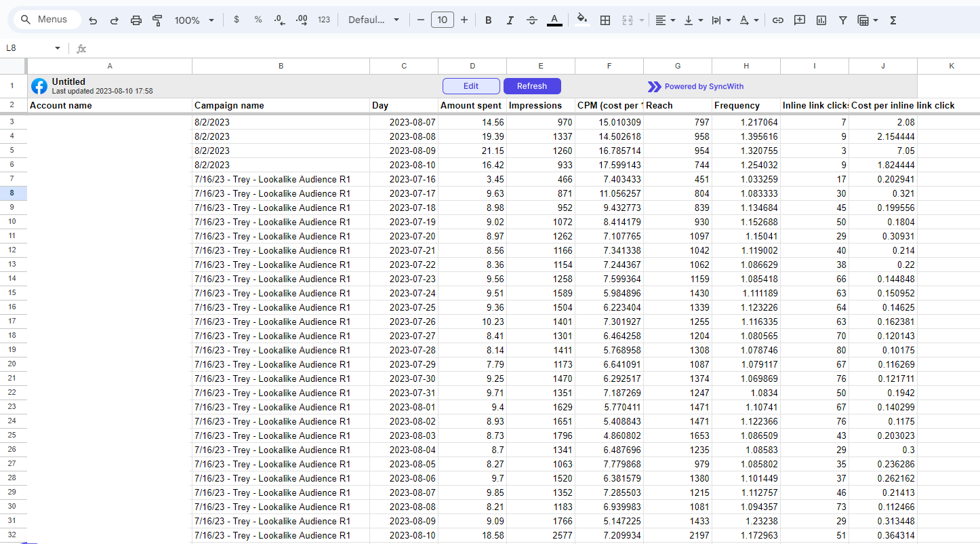Open the 100% zoom dropdown
The width and height of the screenshot is (980, 544).
pyautogui.click(x=194, y=20)
